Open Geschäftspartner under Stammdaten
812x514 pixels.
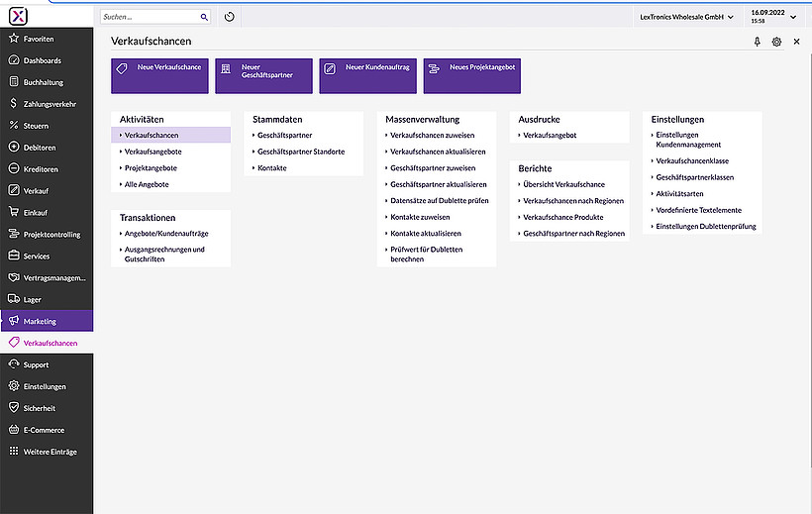(x=285, y=136)
